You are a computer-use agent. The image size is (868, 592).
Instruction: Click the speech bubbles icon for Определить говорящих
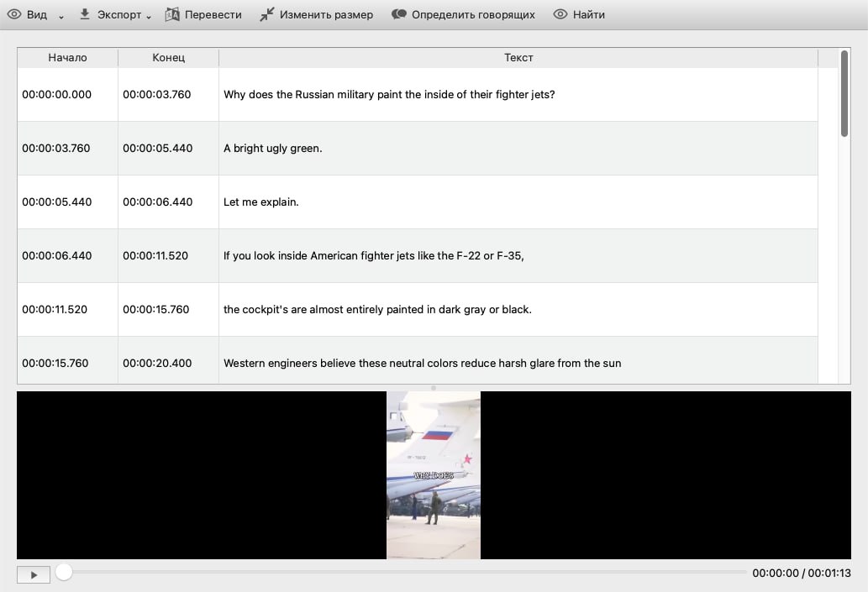(x=399, y=13)
